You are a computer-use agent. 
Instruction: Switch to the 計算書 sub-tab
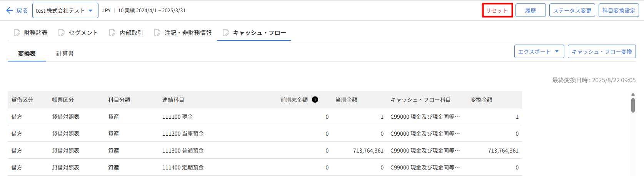tap(65, 53)
